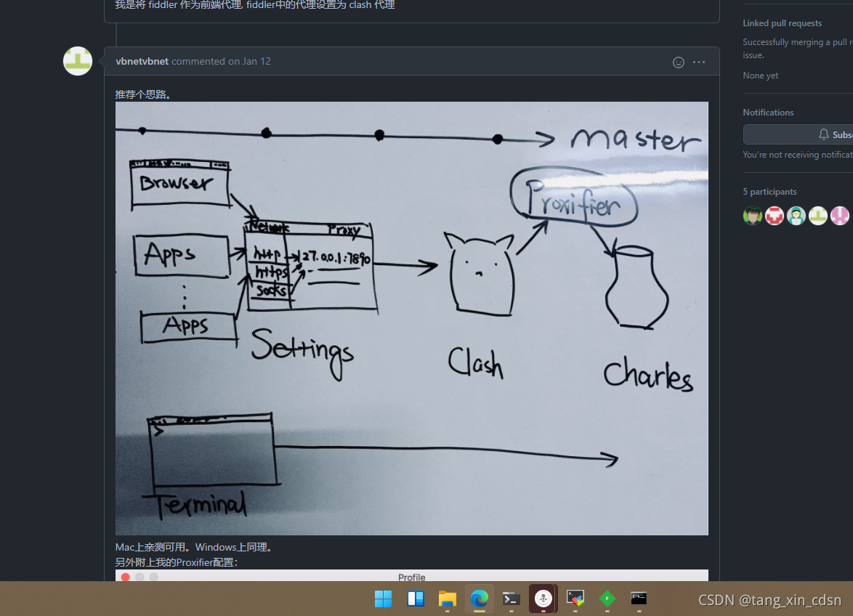Screen dimensions: 853x616
Task: Click the 'None yet' text
Action: tap(761, 76)
